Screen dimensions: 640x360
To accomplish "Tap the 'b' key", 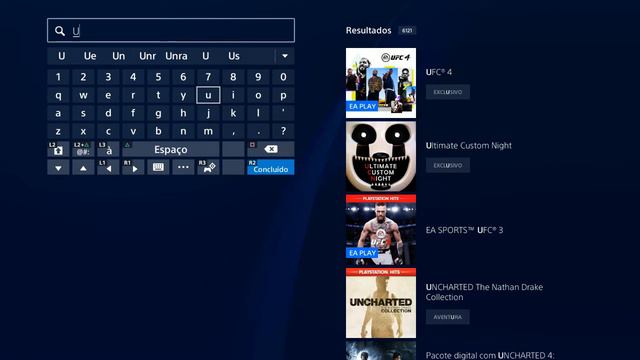I will point(158,131).
